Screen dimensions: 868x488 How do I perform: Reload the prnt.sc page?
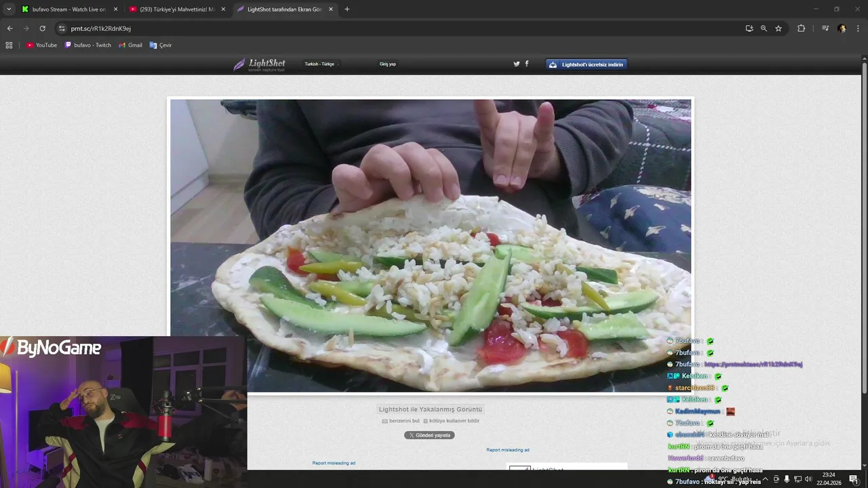tap(43, 28)
